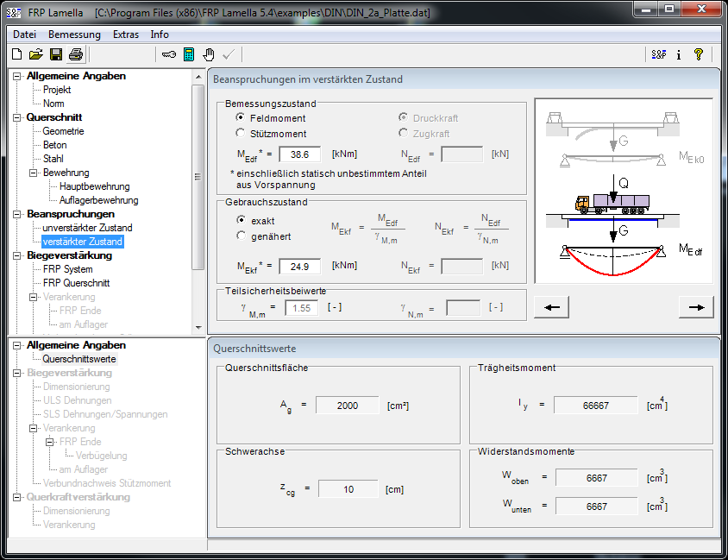Open the Extras menu
This screenshot has width=728, height=560.
coord(125,35)
